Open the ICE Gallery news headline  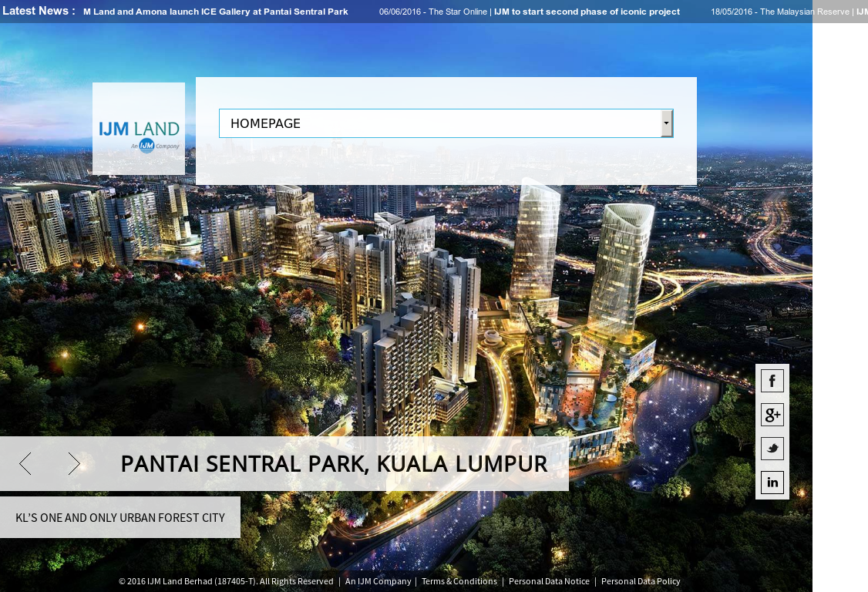pyautogui.click(x=216, y=12)
